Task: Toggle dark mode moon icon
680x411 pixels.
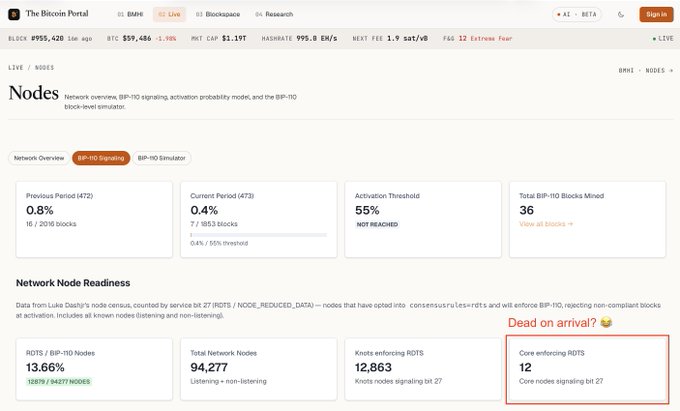Action: click(621, 14)
